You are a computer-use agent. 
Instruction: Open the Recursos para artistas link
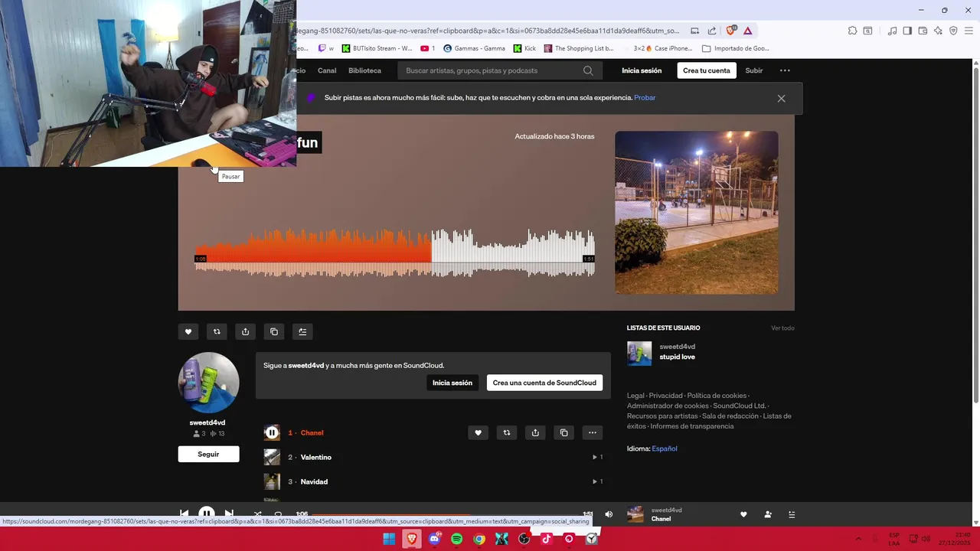[x=662, y=416]
